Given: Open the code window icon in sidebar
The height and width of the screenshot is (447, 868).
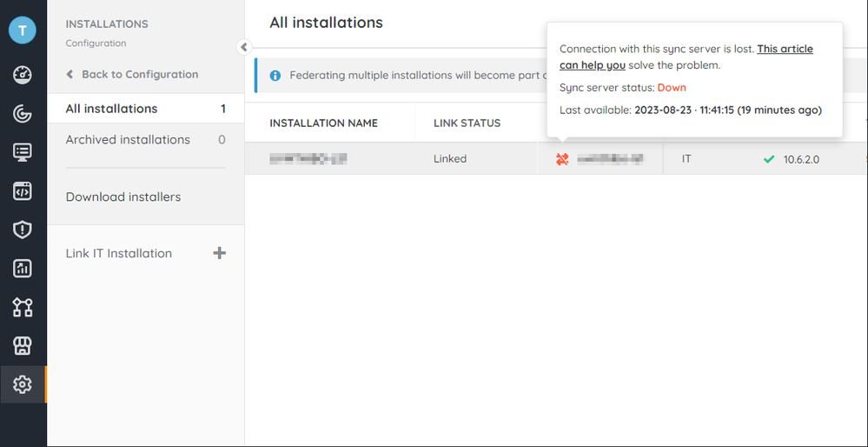Looking at the screenshot, I should (23, 191).
